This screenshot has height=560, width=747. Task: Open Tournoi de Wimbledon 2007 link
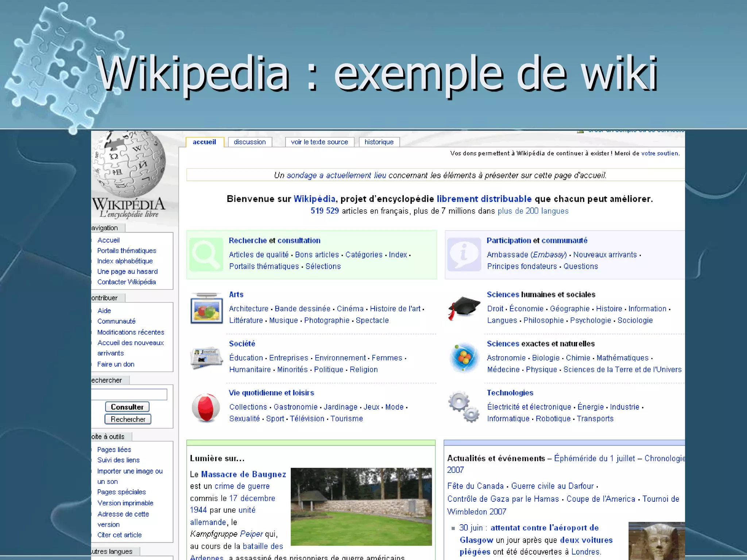point(563,505)
